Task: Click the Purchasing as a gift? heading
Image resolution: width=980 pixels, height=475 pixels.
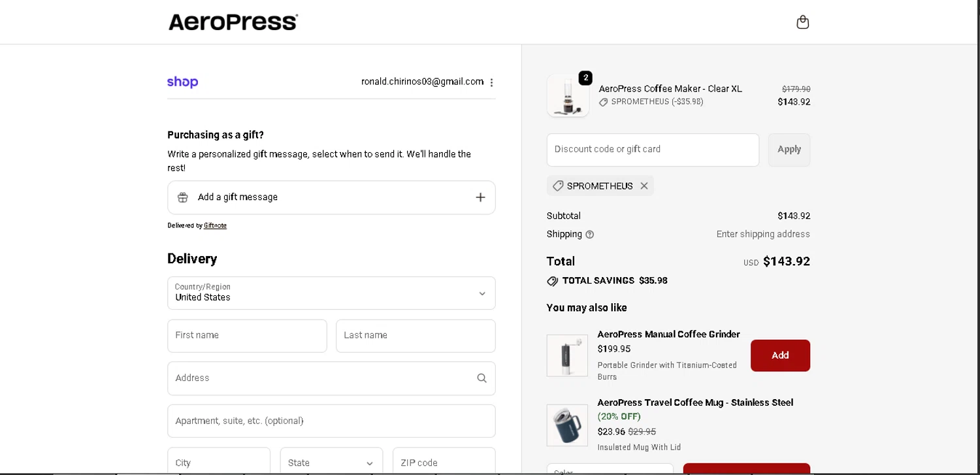Action: (x=216, y=135)
